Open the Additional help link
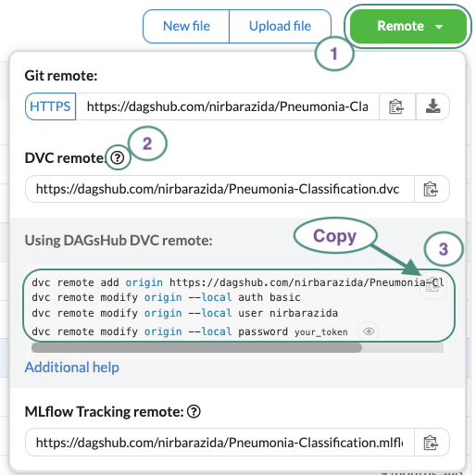The width and height of the screenshot is (476, 475). [72, 368]
